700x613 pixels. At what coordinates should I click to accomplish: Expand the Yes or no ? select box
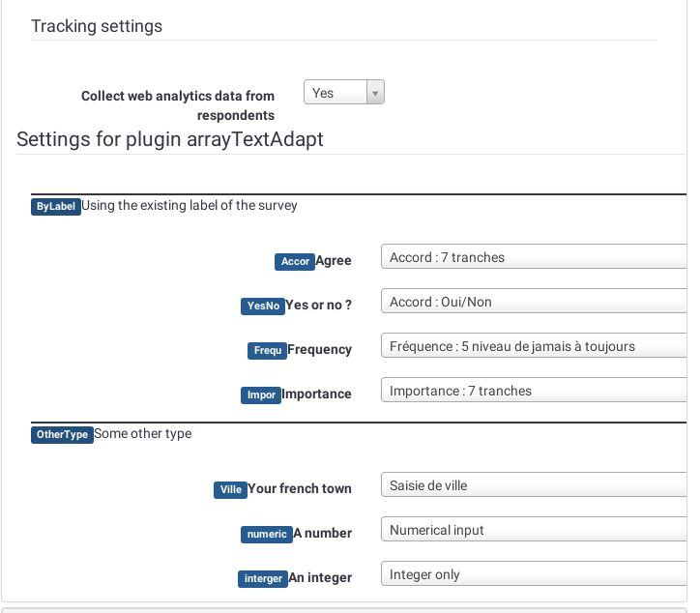pos(534,302)
